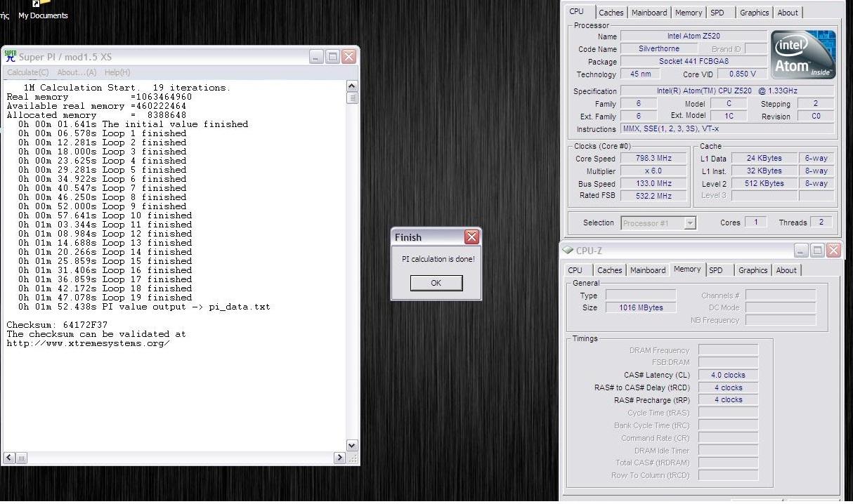Click the x 6.0 multiplier value

click(653, 171)
